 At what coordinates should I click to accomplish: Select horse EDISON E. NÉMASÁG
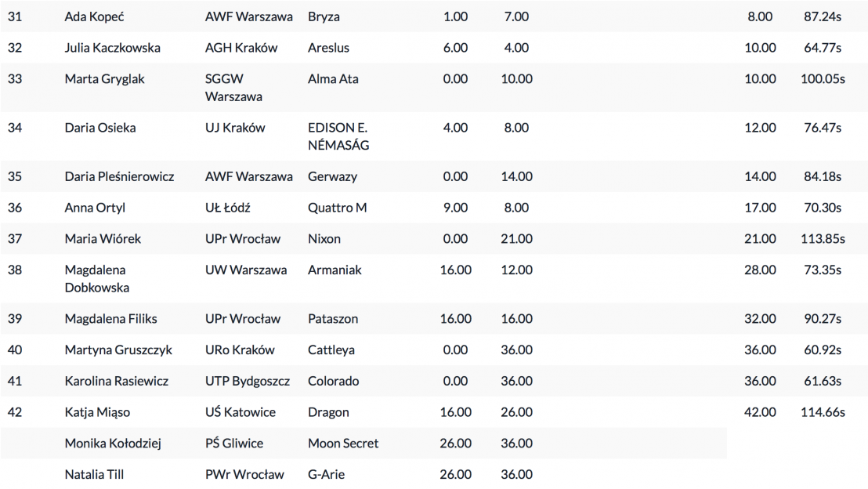point(338,136)
